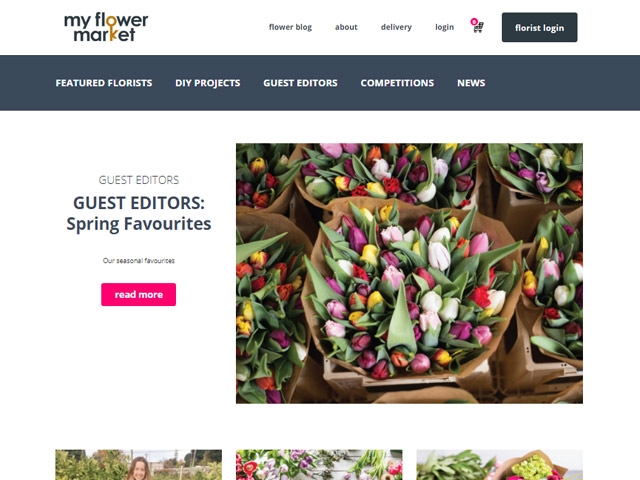Viewport: 640px width, 480px height.
Task: Open the flower blog link
Action: [290, 27]
